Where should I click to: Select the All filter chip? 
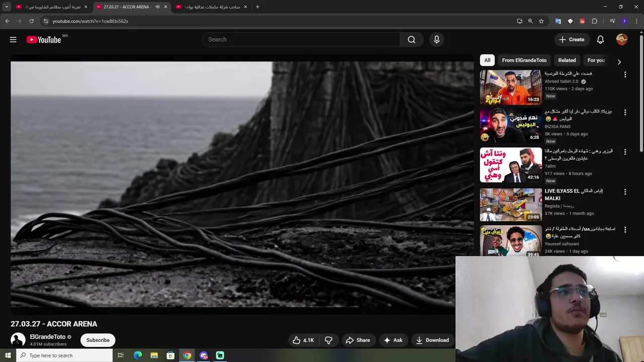(x=487, y=60)
